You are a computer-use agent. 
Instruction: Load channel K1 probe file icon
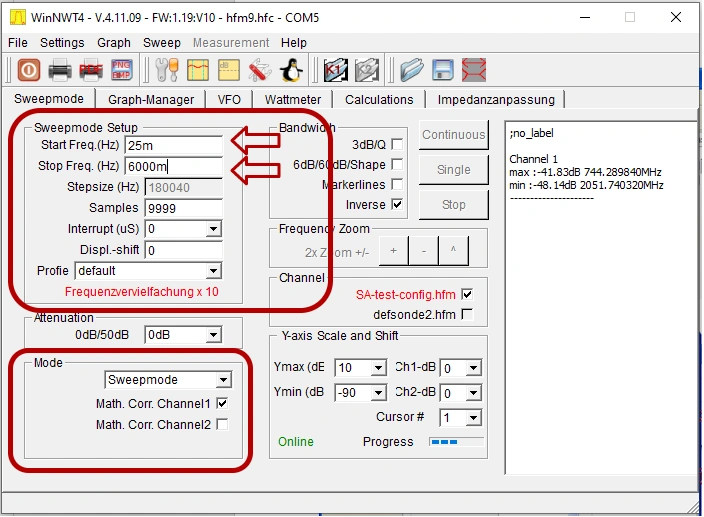pos(335,70)
